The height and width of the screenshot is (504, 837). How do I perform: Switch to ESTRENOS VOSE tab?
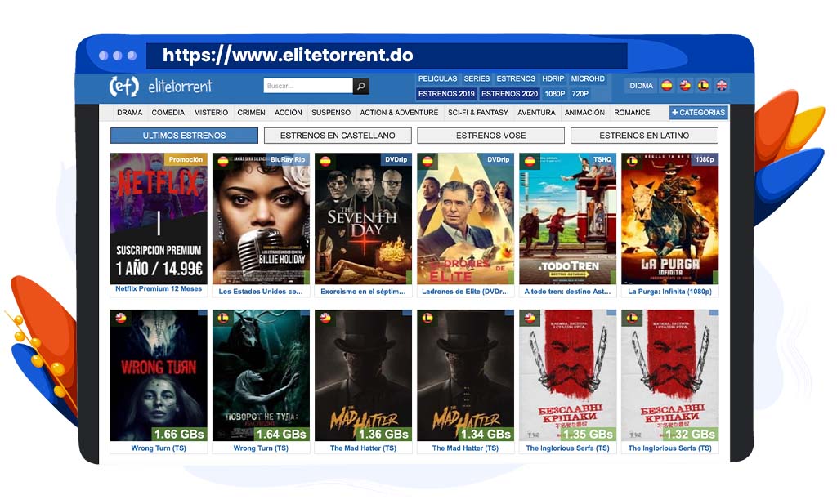point(490,136)
